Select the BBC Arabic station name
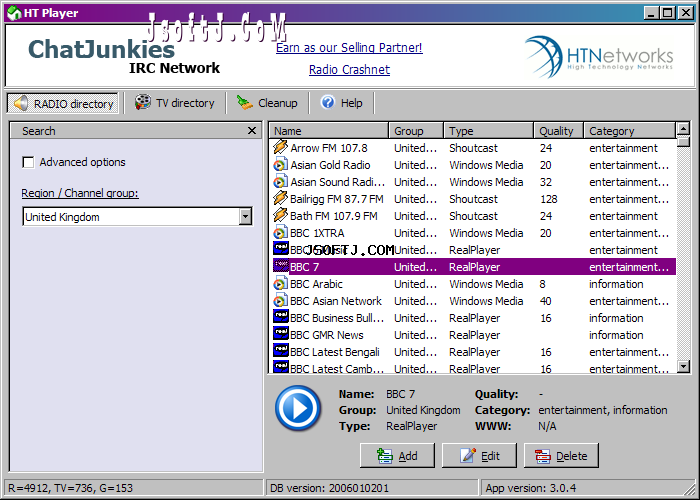The width and height of the screenshot is (700, 500). (316, 284)
